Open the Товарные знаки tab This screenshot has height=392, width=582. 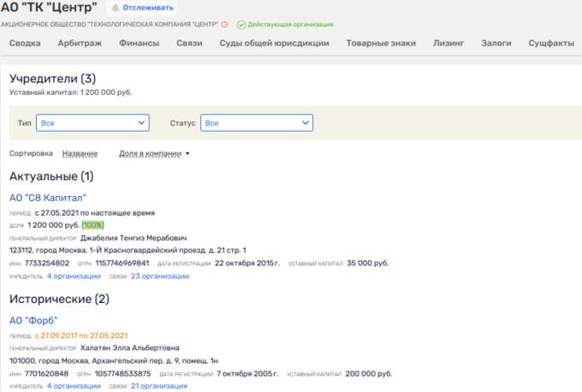[381, 43]
